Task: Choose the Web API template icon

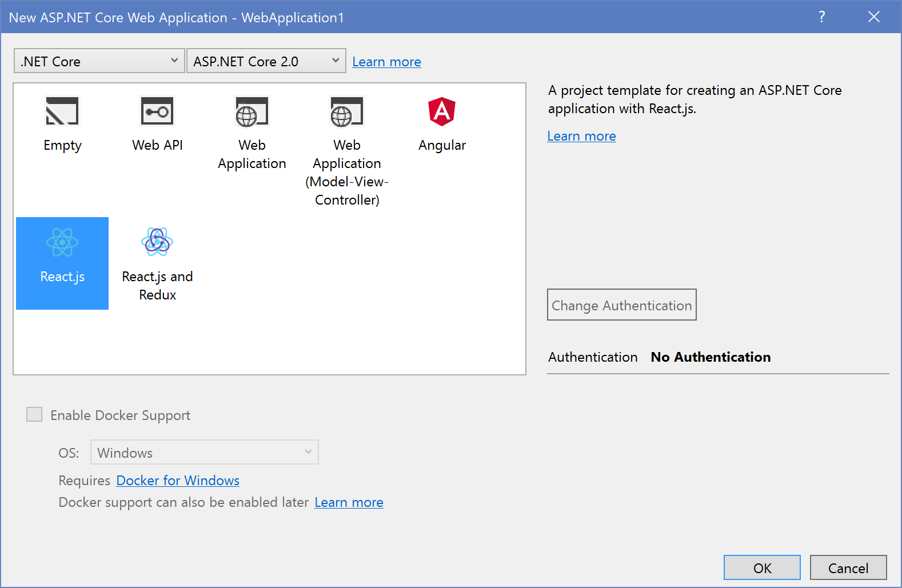Action: coord(157,111)
